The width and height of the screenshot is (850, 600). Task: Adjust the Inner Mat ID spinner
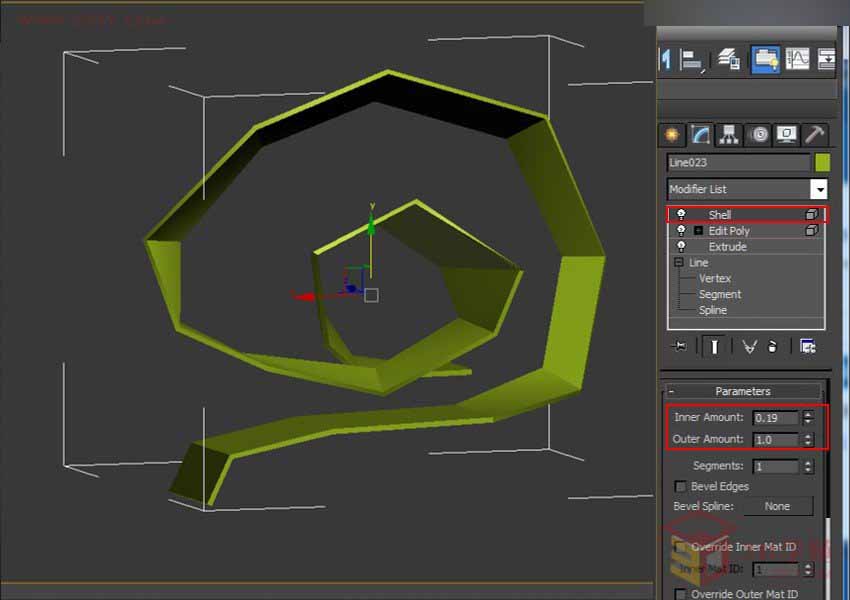[x=808, y=570]
